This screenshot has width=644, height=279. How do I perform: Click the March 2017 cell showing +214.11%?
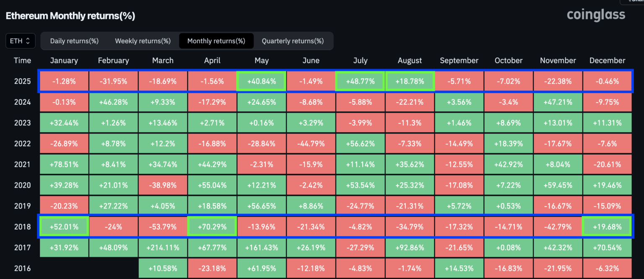(163, 247)
